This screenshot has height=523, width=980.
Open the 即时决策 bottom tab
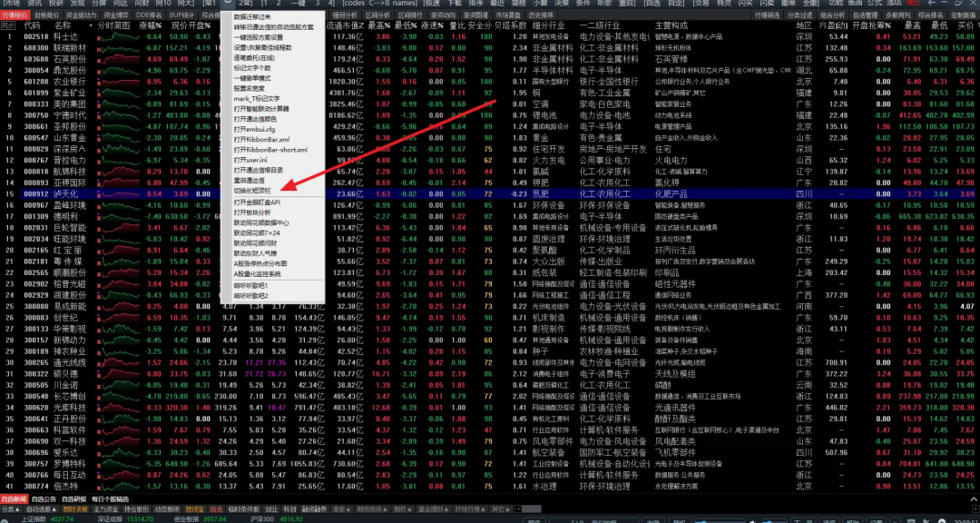tap(77, 509)
